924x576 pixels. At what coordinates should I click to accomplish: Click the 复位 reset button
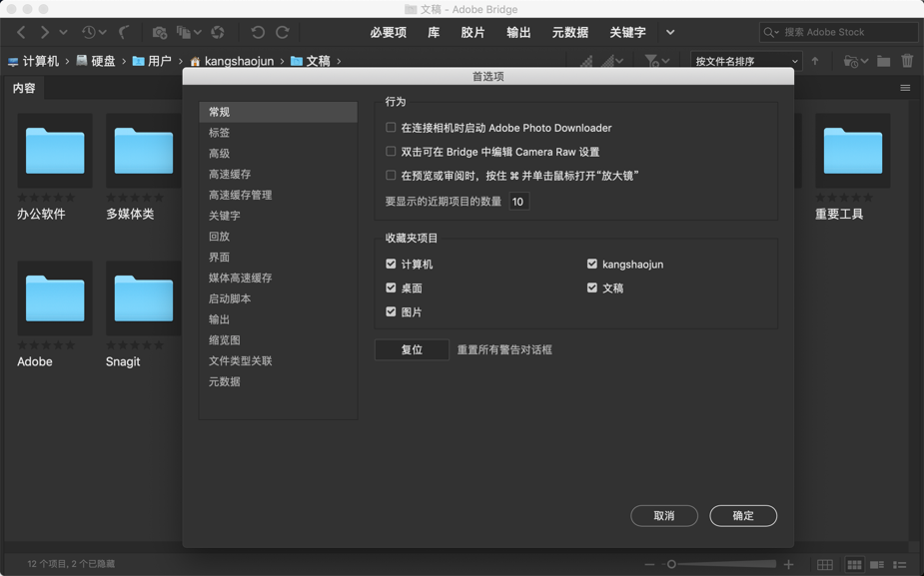pyautogui.click(x=412, y=349)
